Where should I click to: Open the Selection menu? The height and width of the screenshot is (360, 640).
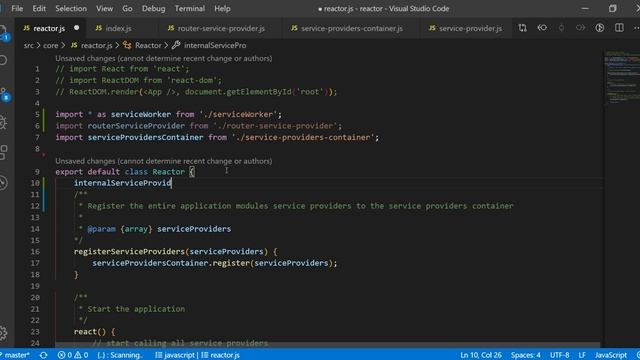click(71, 9)
